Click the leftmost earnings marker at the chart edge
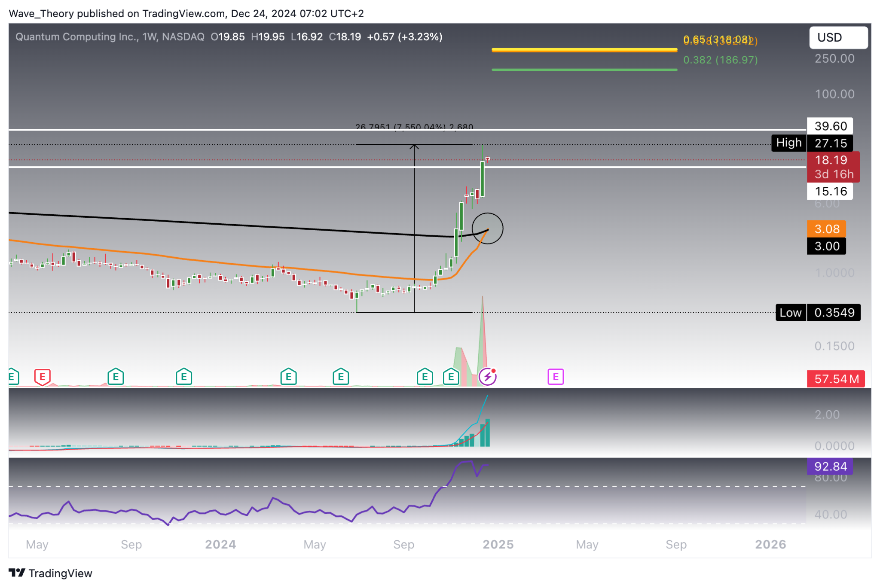Viewport: 880px width, 588px height. pyautogui.click(x=12, y=377)
